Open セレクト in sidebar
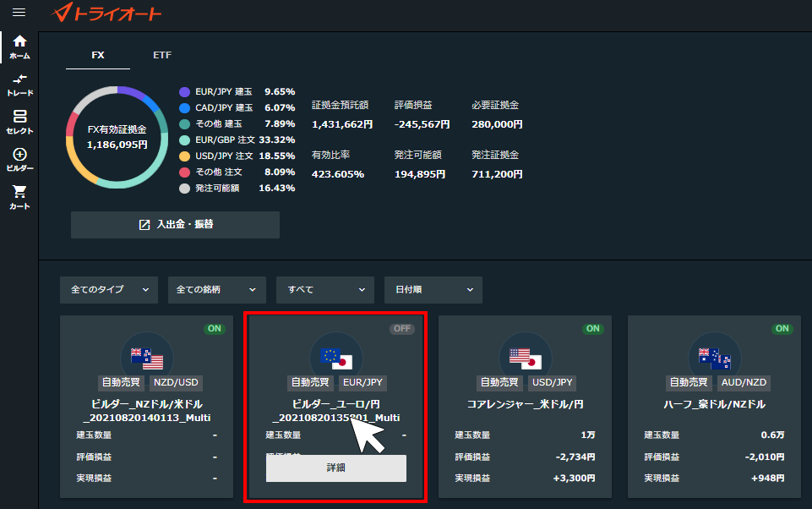The height and width of the screenshot is (509, 812). point(19,123)
